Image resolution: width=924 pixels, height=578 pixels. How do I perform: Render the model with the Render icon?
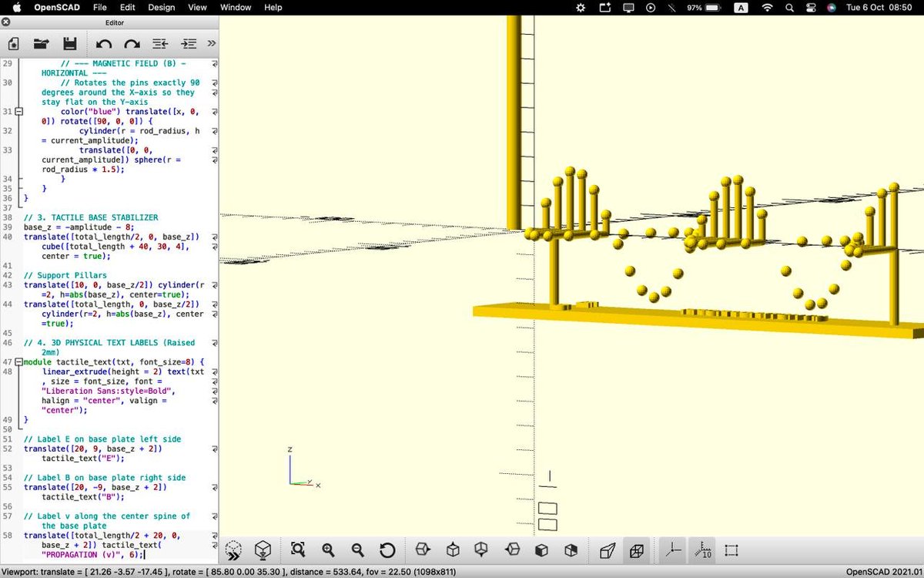[263, 550]
